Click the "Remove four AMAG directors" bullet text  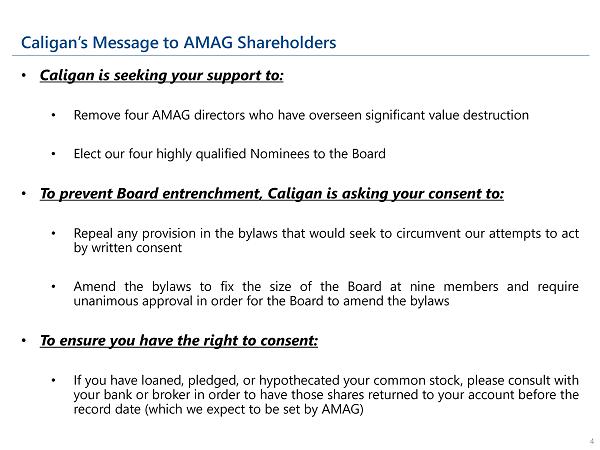tap(301, 115)
